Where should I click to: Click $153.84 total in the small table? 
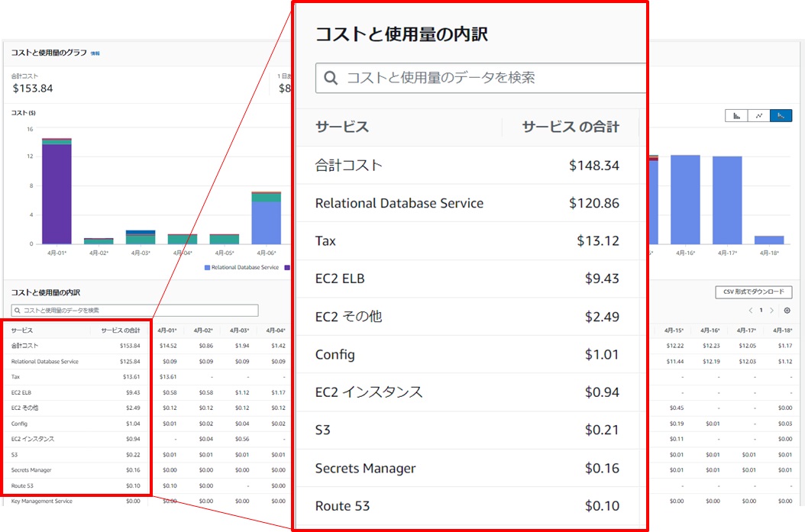[130, 346]
